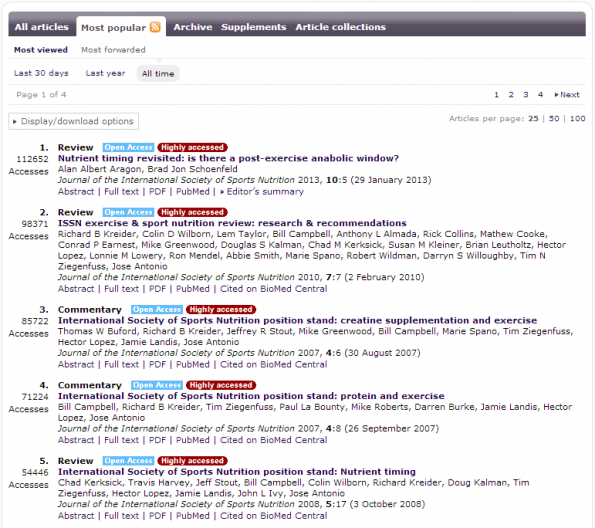Open protein and exercise position stand title
This screenshot has height=528, width=595.
pyautogui.click(x=251, y=396)
